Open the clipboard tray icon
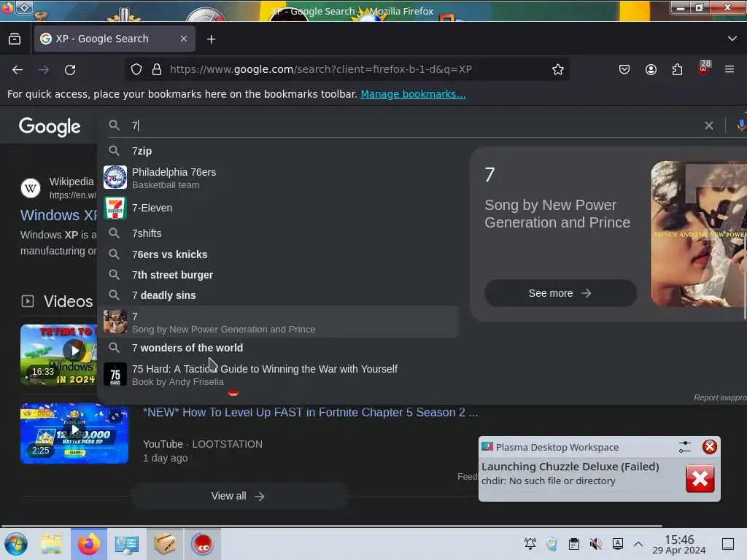The width and height of the screenshot is (747, 560). (574, 544)
